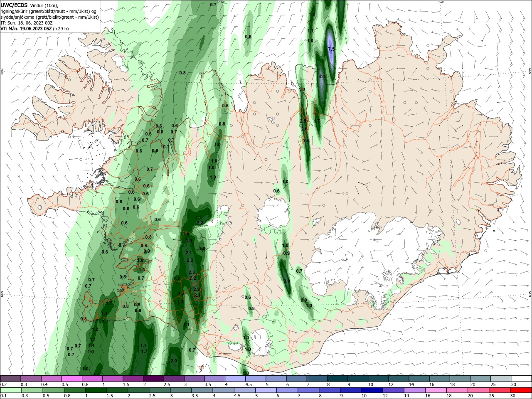Select the dark blue swatch between 10 and 12 on the rain scale
The width and height of the screenshot is (532, 399).
tap(371, 390)
